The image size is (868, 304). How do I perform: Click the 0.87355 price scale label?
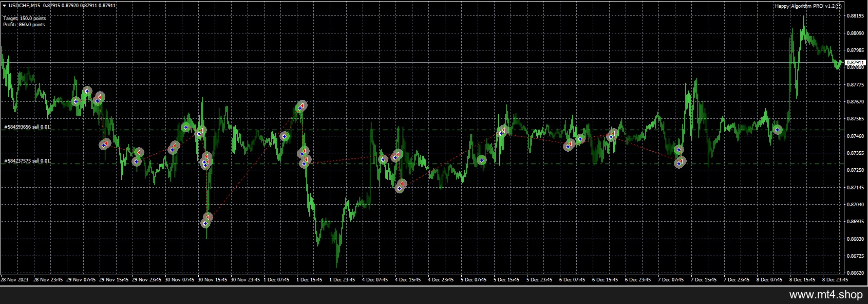[855, 153]
